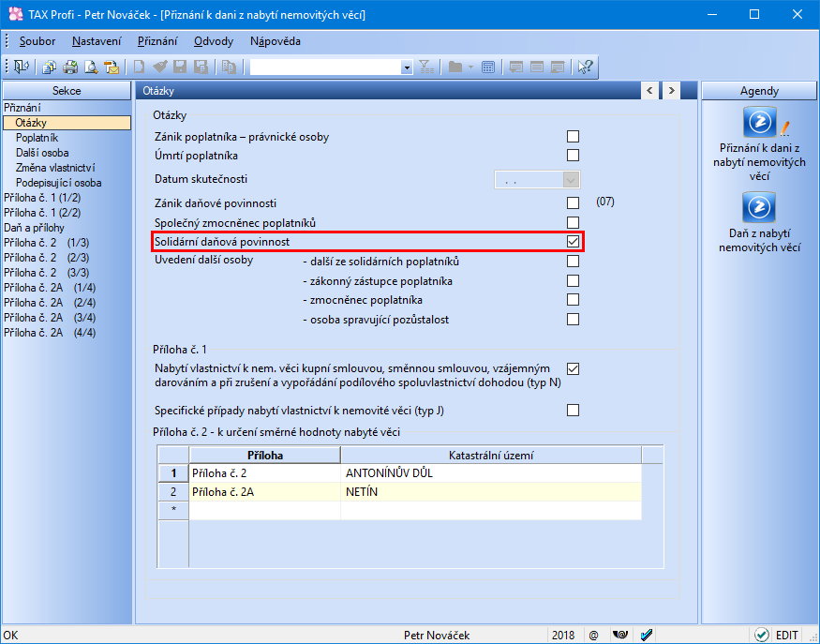
Task: Click the @ status bar icon
Action: point(593,636)
